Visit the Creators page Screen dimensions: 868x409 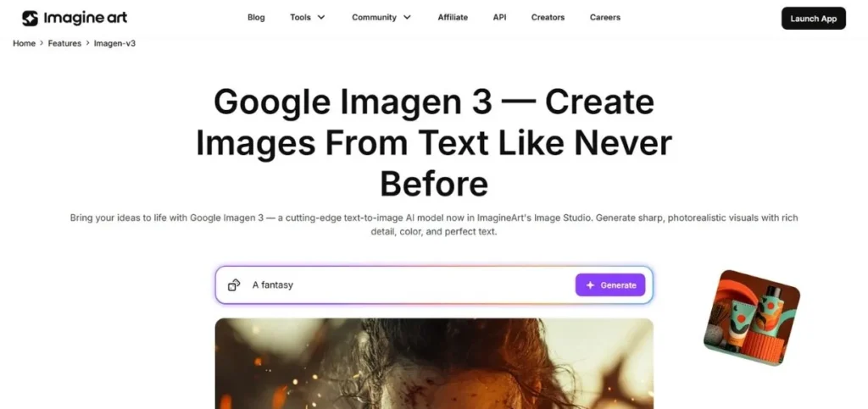[548, 18]
